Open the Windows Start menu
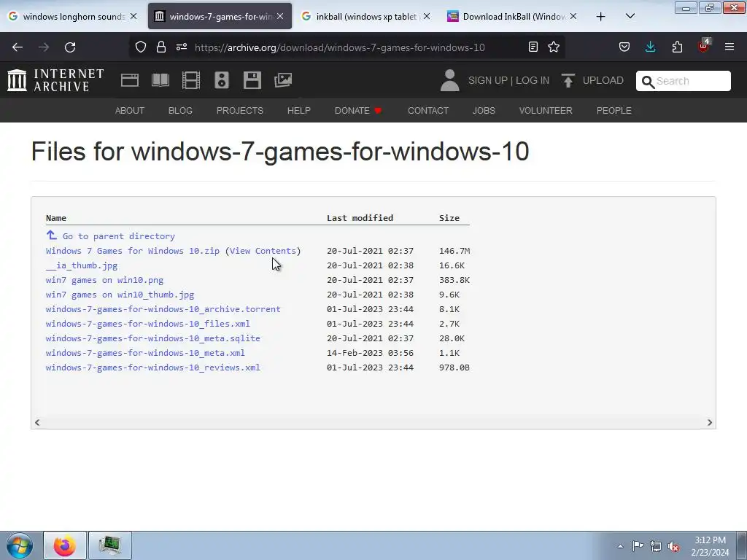This screenshot has height=560, width=747. 20,545
